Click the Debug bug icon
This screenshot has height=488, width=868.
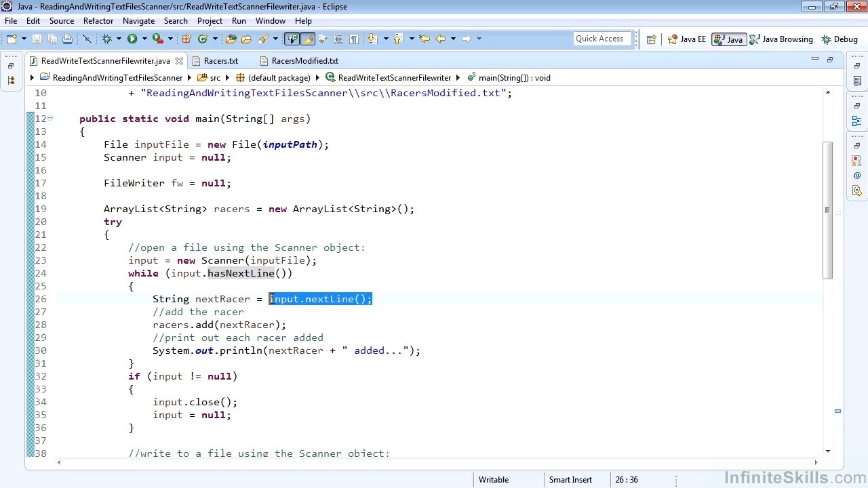click(106, 39)
